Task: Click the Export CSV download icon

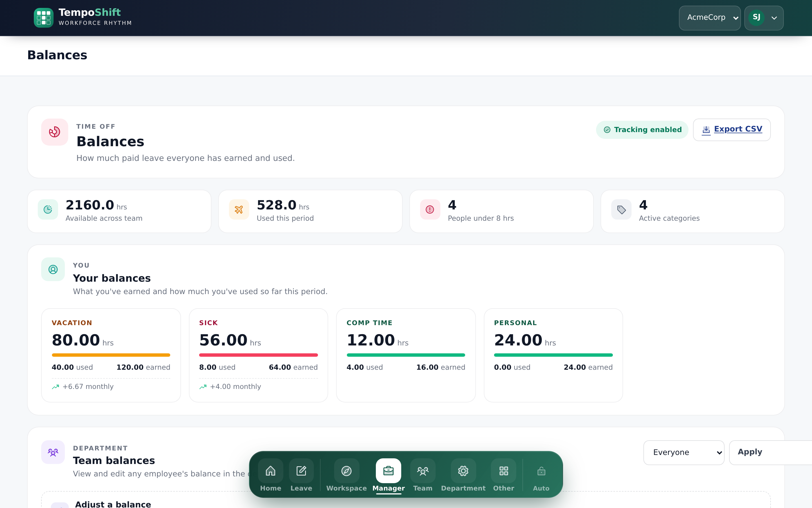Action: pyautogui.click(x=706, y=130)
